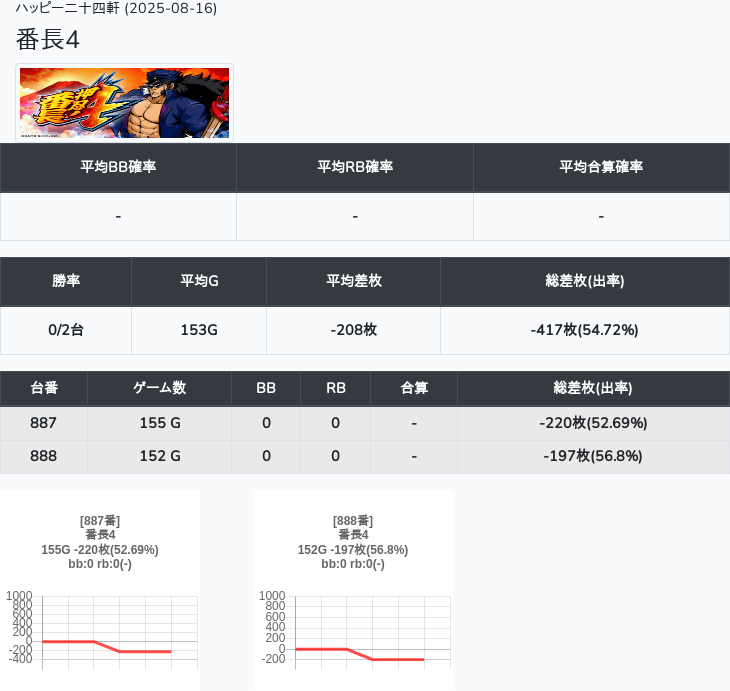Click the 平均合算確率 column header
The height and width of the screenshot is (691, 730).
pos(601,167)
